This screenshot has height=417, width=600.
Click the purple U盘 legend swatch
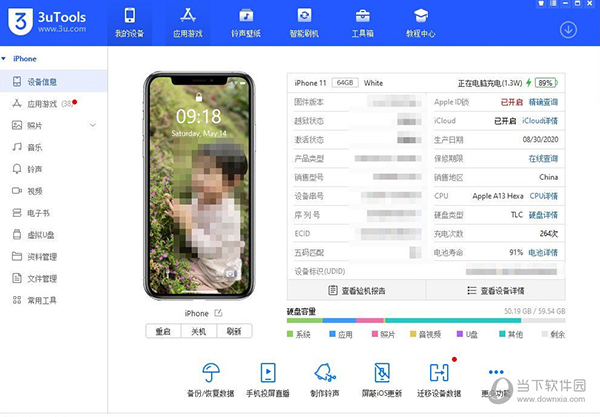tap(460, 334)
